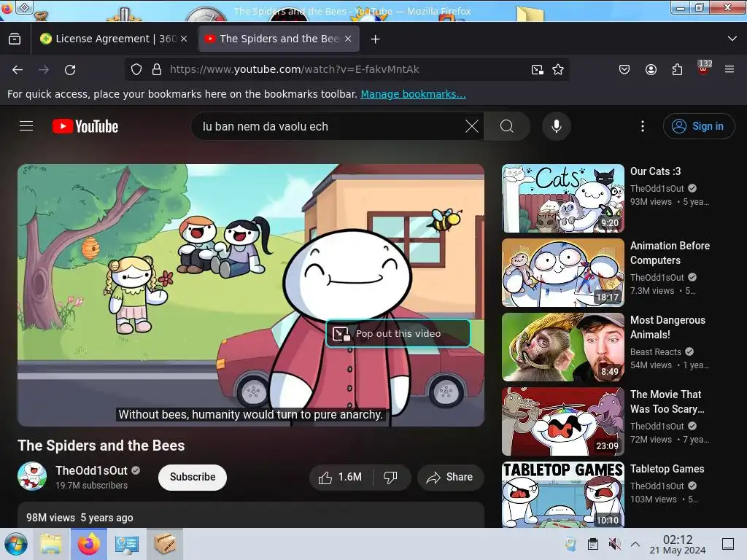Dislike the video with thumbs down

click(391, 477)
